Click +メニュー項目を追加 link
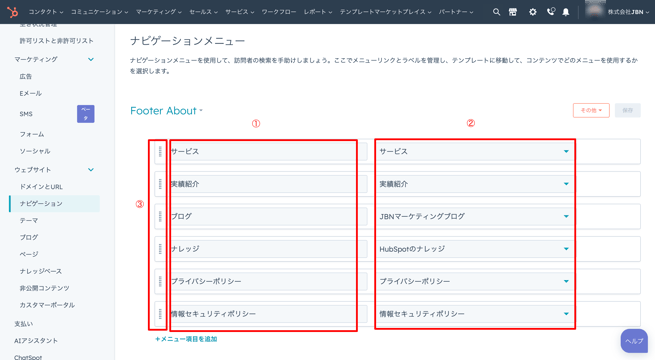The height and width of the screenshot is (360, 655). [186, 339]
